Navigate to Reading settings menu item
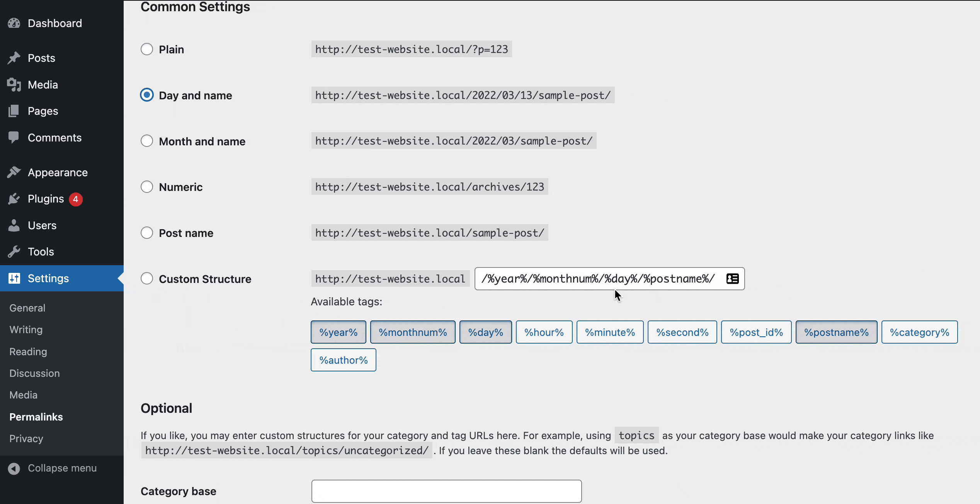The width and height of the screenshot is (980, 504). point(28,352)
